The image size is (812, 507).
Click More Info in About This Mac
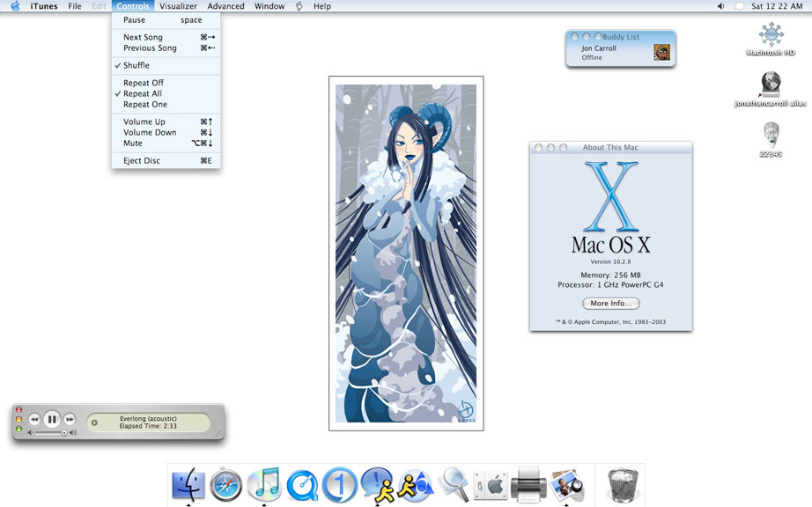[610, 303]
